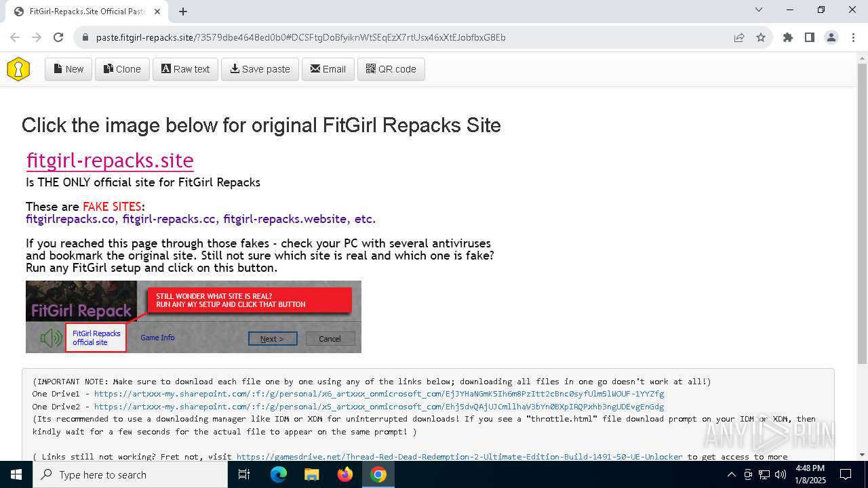Open the network status tray icon

click(x=764, y=474)
